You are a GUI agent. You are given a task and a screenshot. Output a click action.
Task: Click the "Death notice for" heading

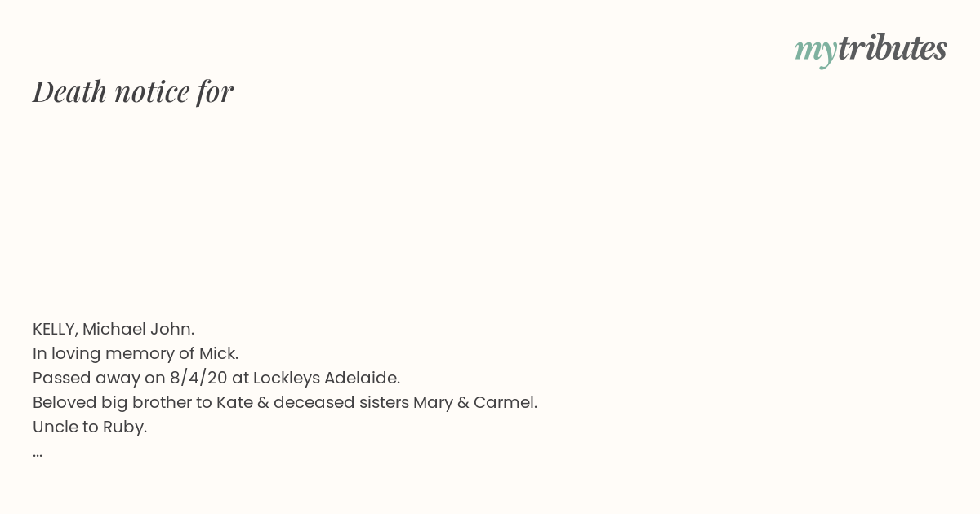(133, 91)
